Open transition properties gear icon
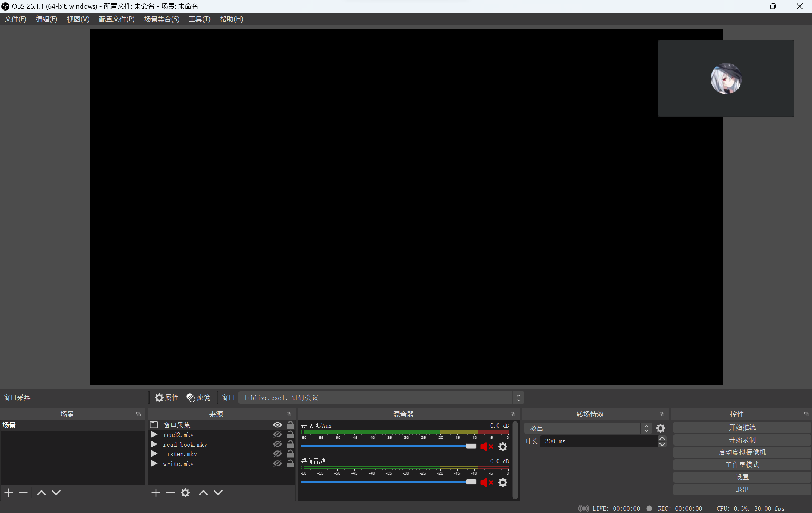Screen dimensions: 812x513 (x=661, y=428)
